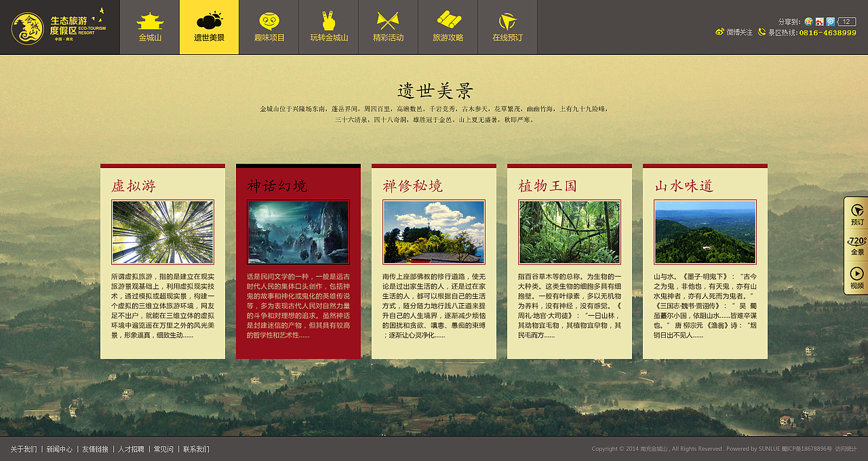Click the phone icon beside 景区热线
This screenshot has width=868, height=461.
coord(762,32)
